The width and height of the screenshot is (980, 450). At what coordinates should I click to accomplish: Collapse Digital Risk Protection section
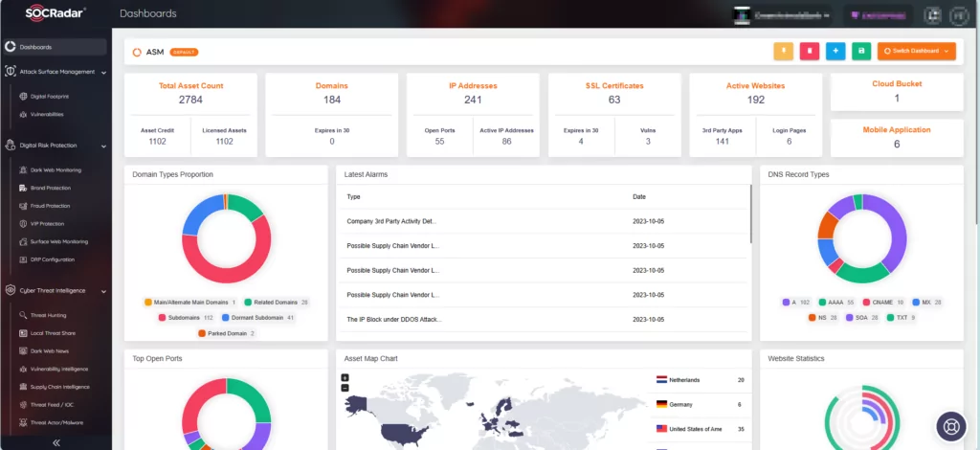coord(103,146)
